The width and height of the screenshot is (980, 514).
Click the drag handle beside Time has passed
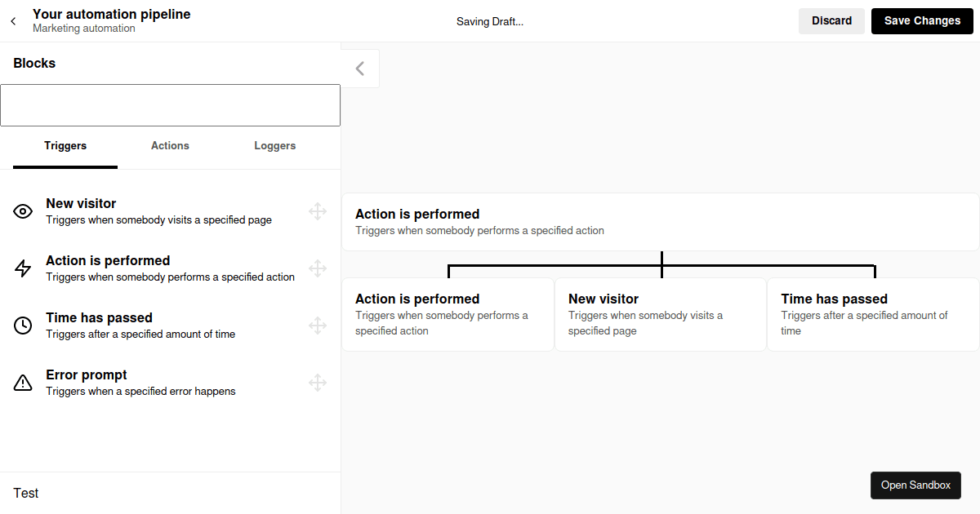[x=318, y=325]
